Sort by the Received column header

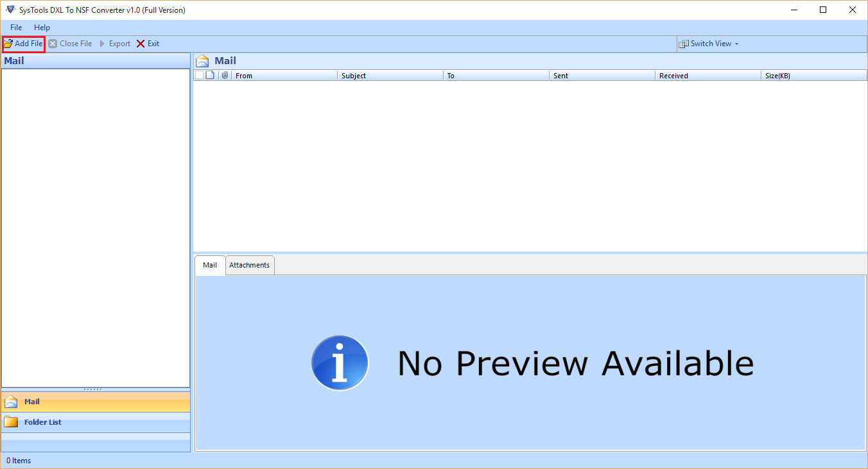coord(708,76)
